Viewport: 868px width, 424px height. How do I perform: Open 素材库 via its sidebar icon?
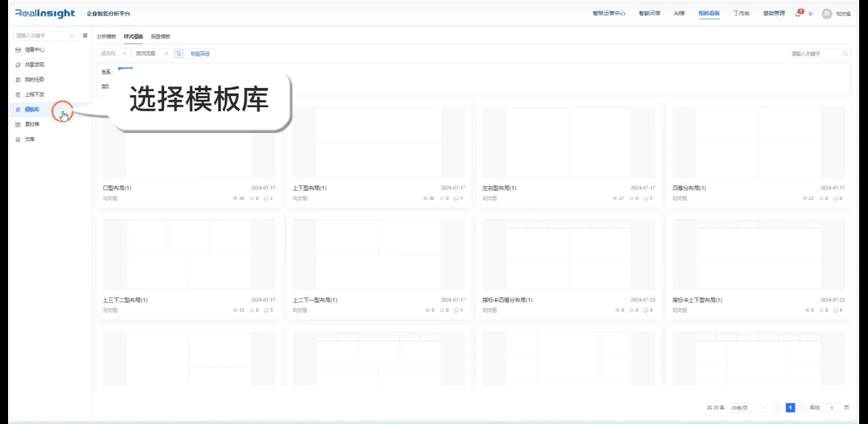pos(19,124)
